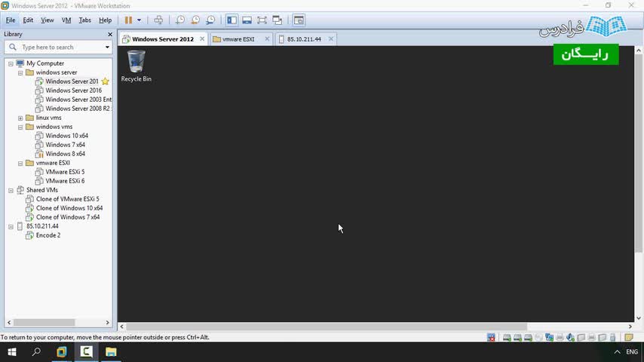Click Send Ctrl+Alt+Del toolbar icon
Viewport: 644px width, 362px height.
pyautogui.click(x=158, y=20)
